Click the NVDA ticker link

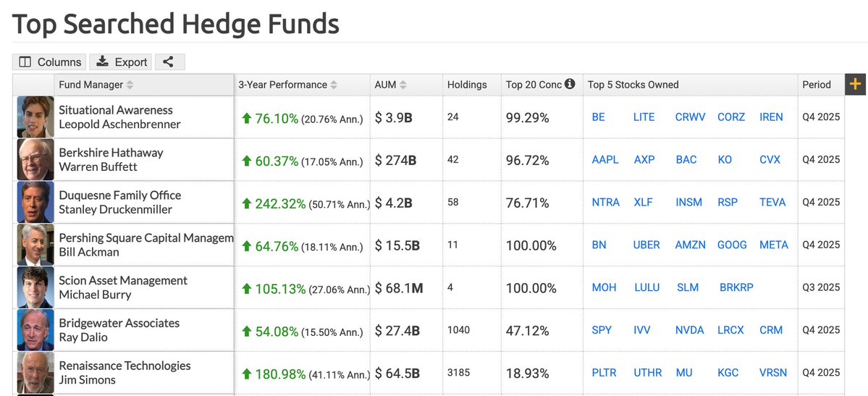coord(690,331)
